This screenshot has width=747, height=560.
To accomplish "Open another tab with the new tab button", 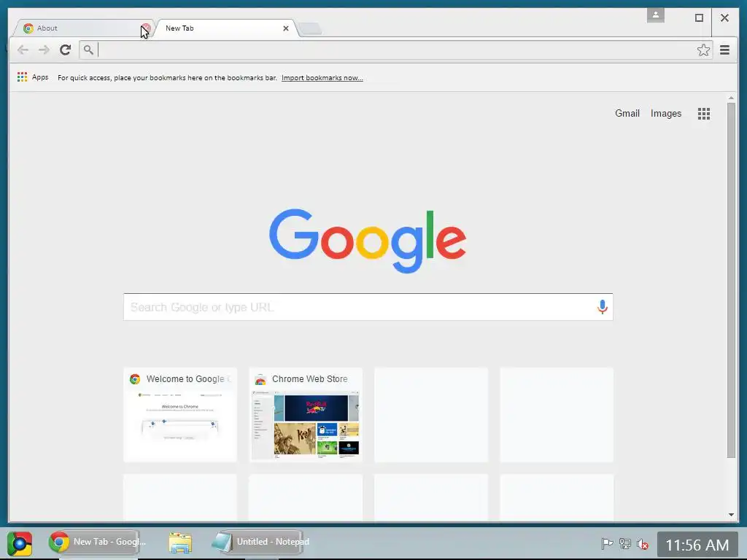I will click(x=311, y=29).
